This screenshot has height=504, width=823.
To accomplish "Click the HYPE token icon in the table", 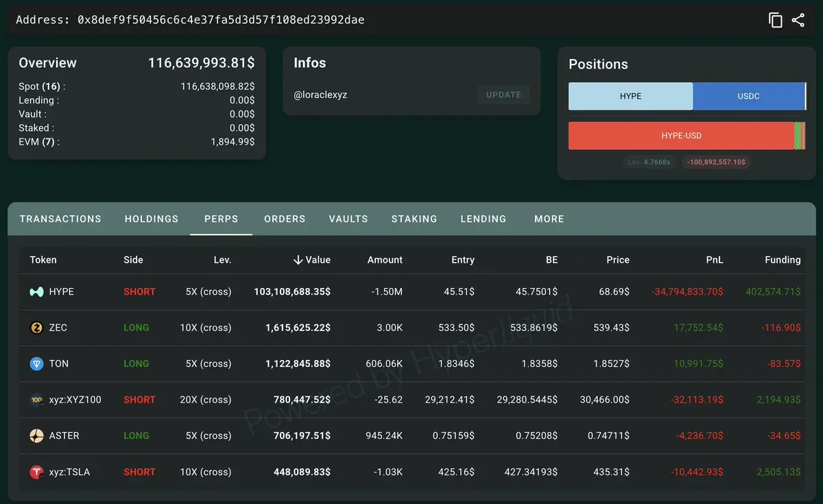I will [x=37, y=291].
